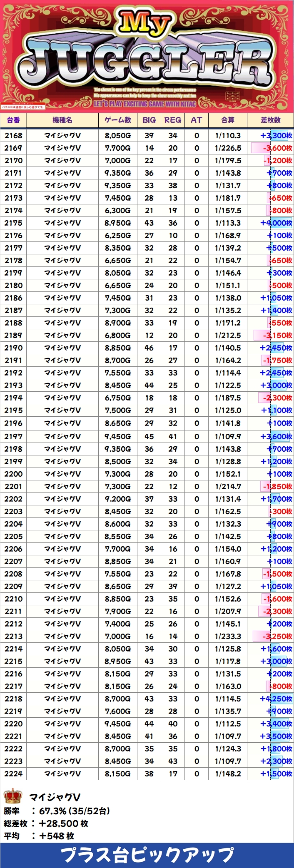Click the 合算 column header
This screenshot has height=868, width=294.
pos(228,120)
